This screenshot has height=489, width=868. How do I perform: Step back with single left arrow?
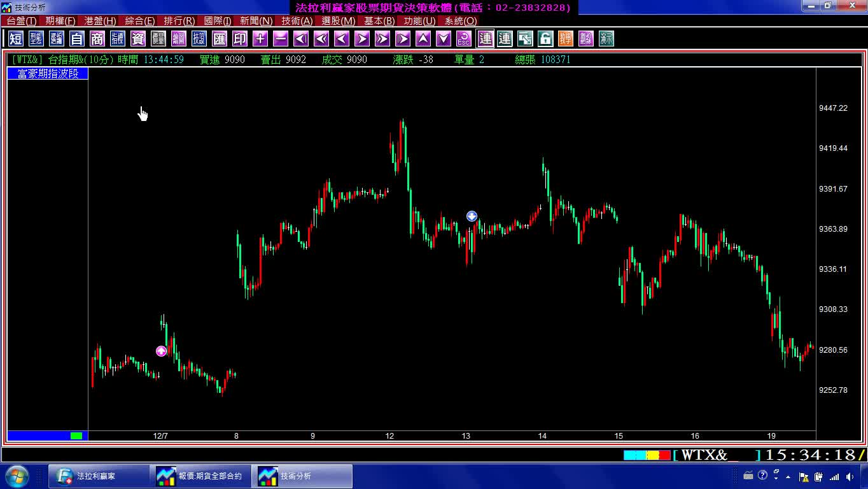point(342,39)
